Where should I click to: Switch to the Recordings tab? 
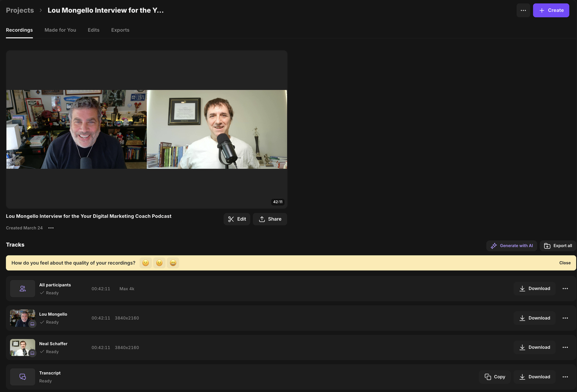(19, 30)
